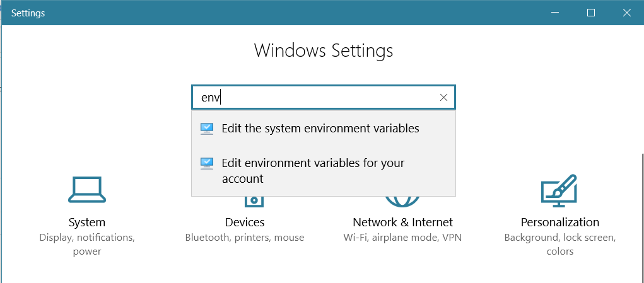Image resolution: width=644 pixels, height=283 pixels.
Task: Click the icon beside system environment variables
Action: click(x=207, y=129)
